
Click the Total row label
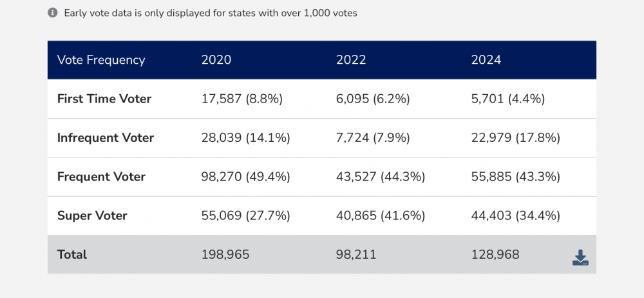(72, 254)
